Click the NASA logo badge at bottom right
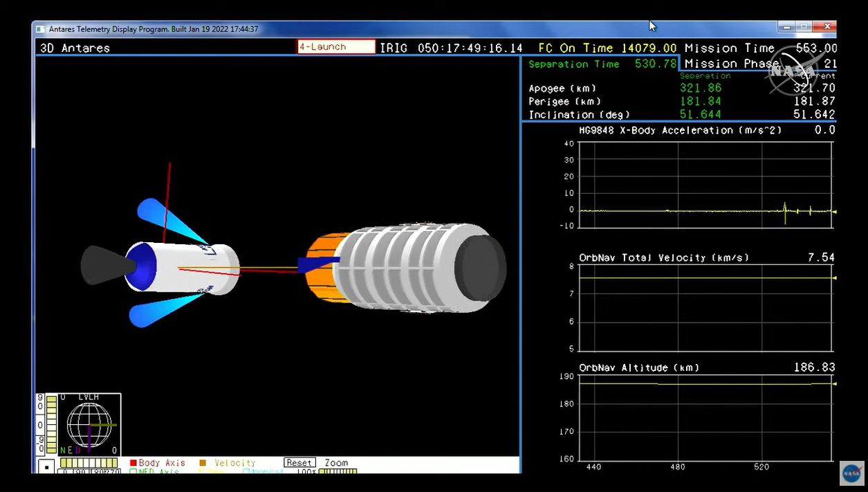Viewport: 868px width, 492px height. pyautogui.click(x=851, y=473)
